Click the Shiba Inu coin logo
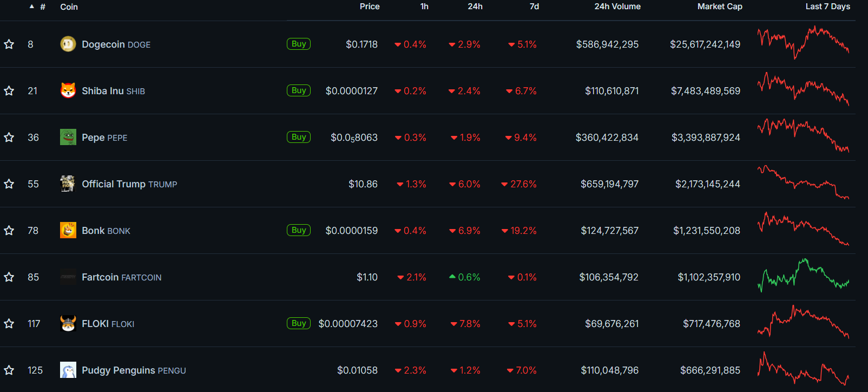Viewport: 868px width, 392px height. pyautogui.click(x=68, y=90)
